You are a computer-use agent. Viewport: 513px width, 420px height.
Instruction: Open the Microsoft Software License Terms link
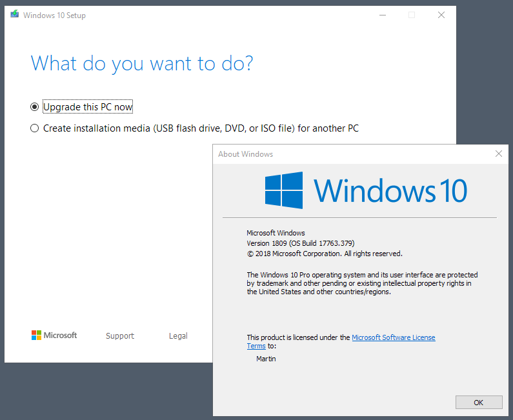pyautogui.click(x=393, y=337)
